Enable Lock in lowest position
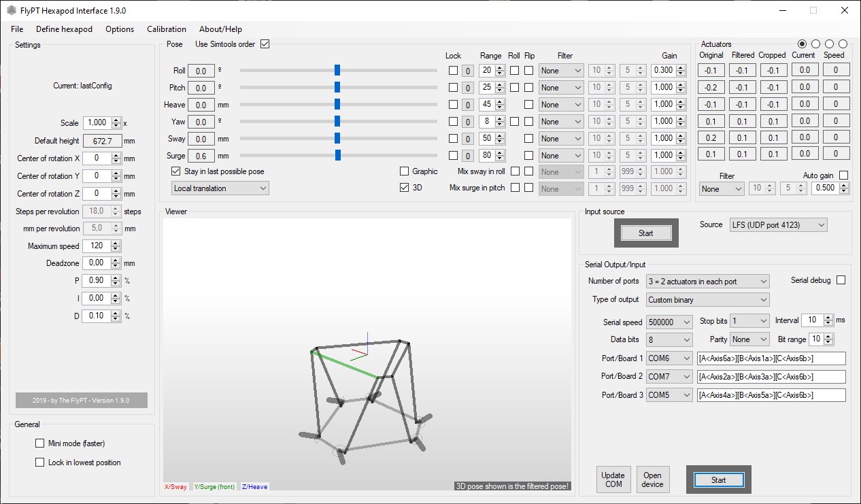This screenshot has width=861, height=504. point(40,463)
